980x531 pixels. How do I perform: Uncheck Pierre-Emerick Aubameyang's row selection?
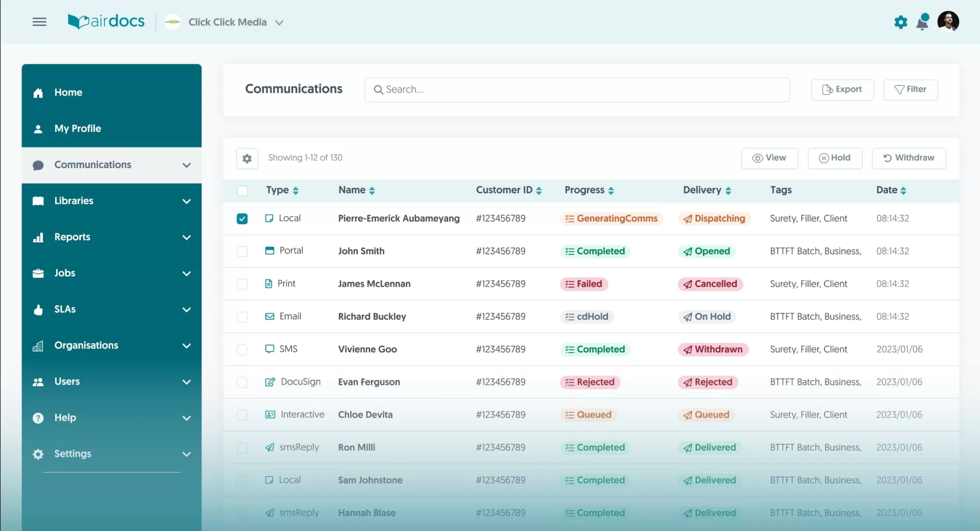click(x=242, y=219)
